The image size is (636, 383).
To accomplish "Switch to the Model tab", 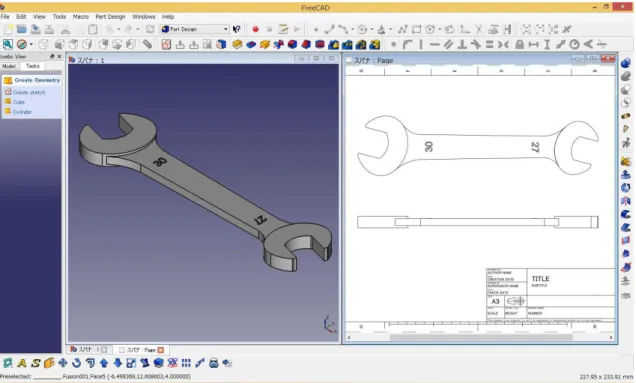I will tap(9, 66).
